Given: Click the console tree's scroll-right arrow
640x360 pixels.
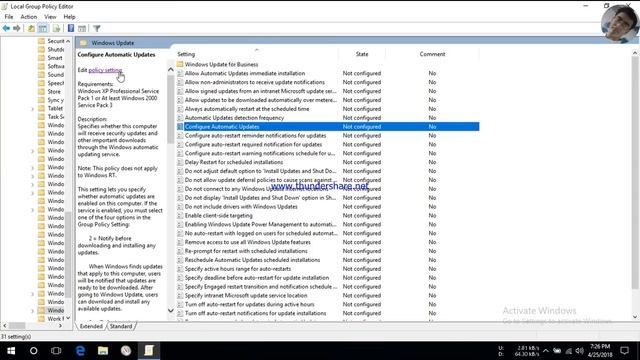Looking at the screenshot, I should [60, 326].
